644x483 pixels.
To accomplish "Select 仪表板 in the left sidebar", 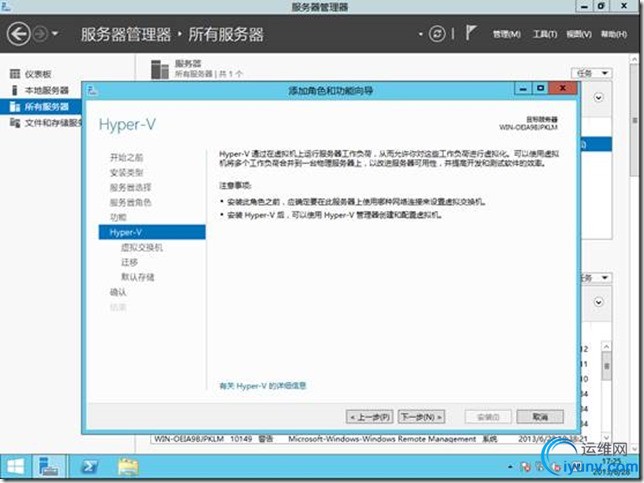I will click(x=38, y=74).
